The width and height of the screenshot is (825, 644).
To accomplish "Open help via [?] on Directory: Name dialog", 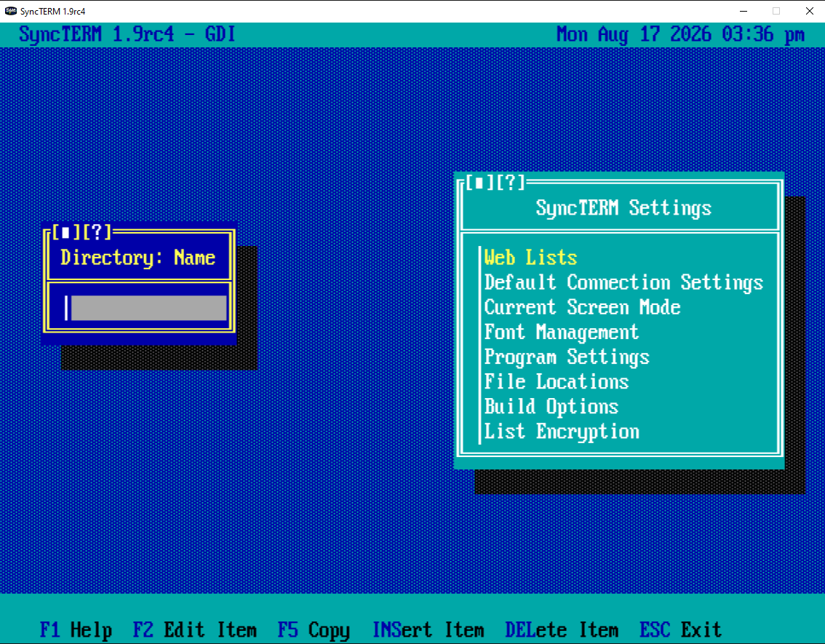I will click(x=97, y=232).
